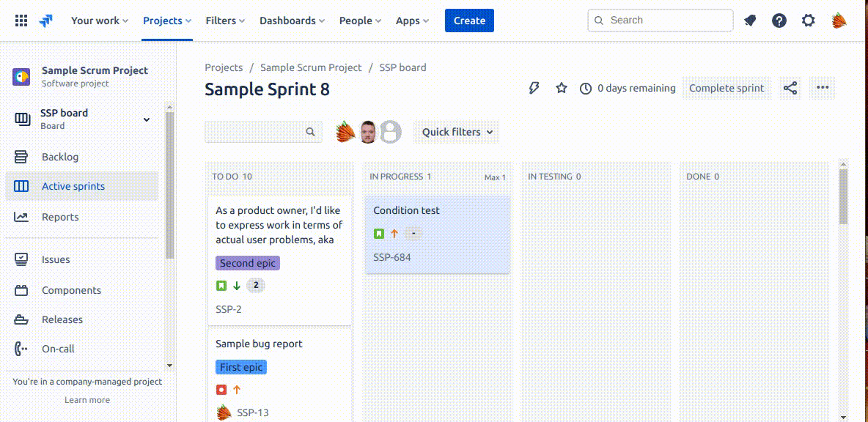
Task: Click the Jira logo icon
Action: coord(47,21)
